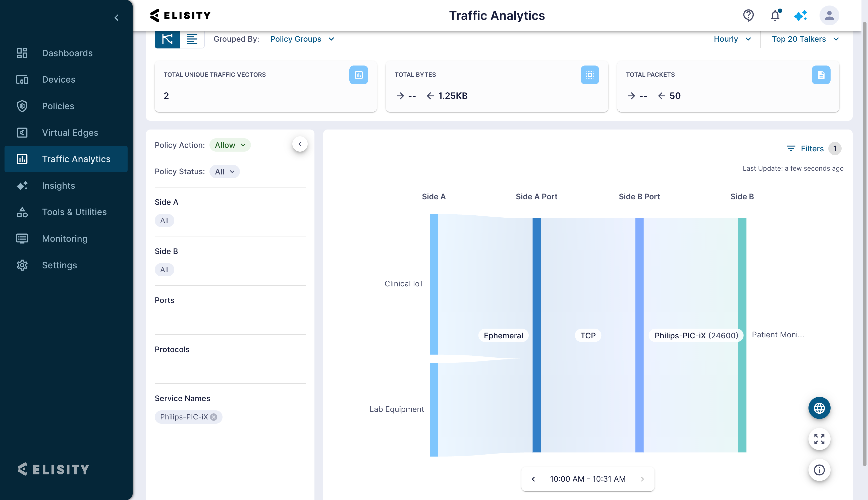Select the Clinical IoT Sankey node bar
The image size is (868, 500).
(434, 284)
